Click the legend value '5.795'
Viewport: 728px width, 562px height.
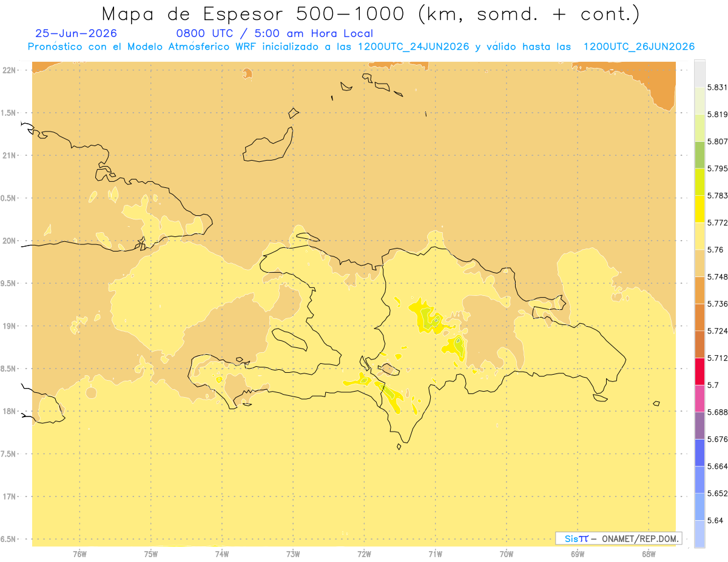pos(717,169)
